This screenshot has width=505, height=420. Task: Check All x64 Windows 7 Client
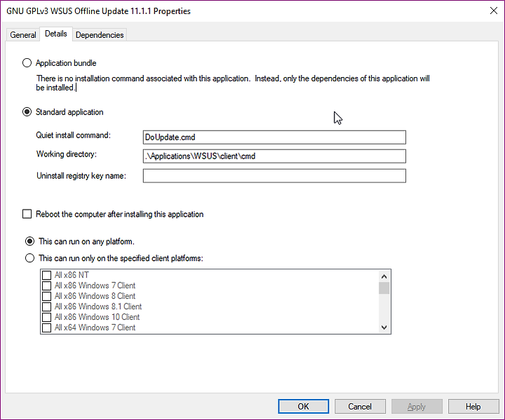[47, 327]
